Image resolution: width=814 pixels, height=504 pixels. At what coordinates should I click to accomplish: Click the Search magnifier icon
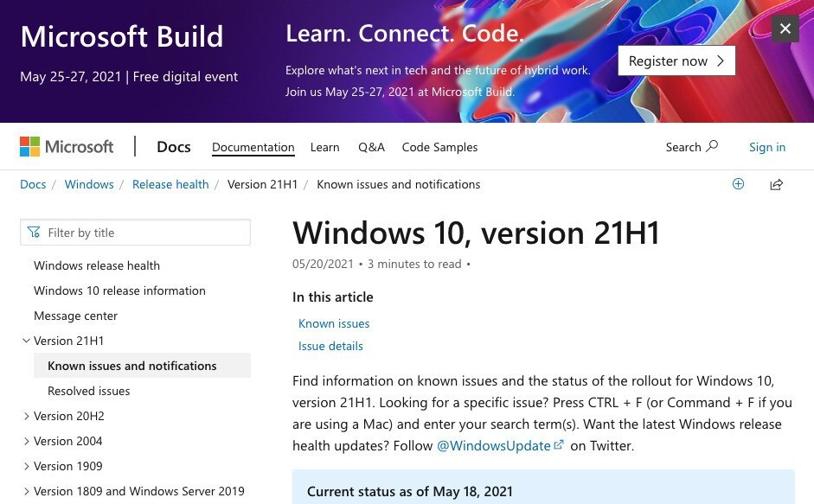(712, 146)
